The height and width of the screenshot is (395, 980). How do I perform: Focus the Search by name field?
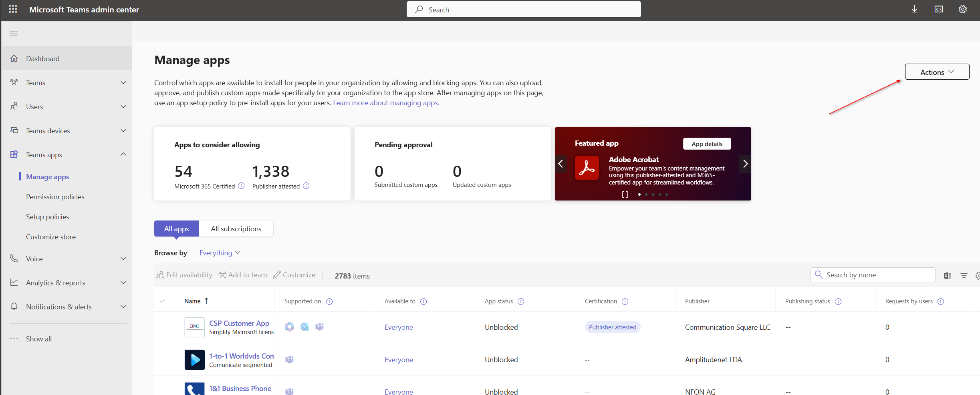click(873, 275)
